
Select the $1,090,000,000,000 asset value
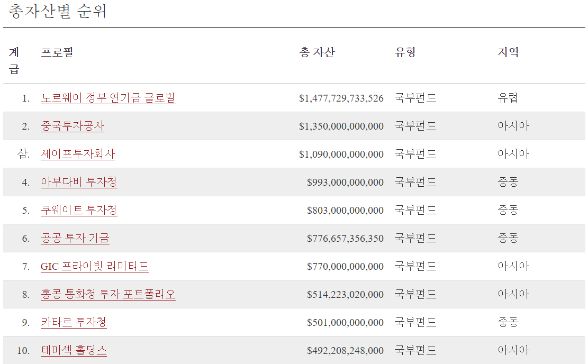pos(341,154)
